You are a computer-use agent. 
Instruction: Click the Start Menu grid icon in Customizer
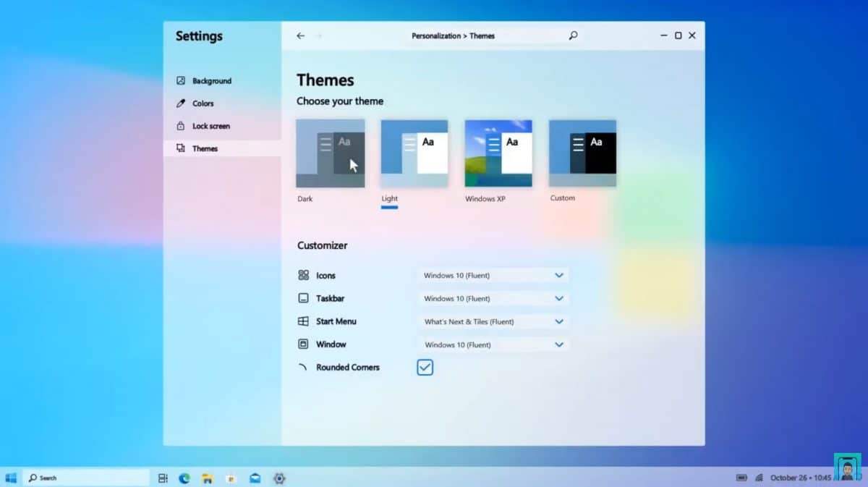(304, 321)
